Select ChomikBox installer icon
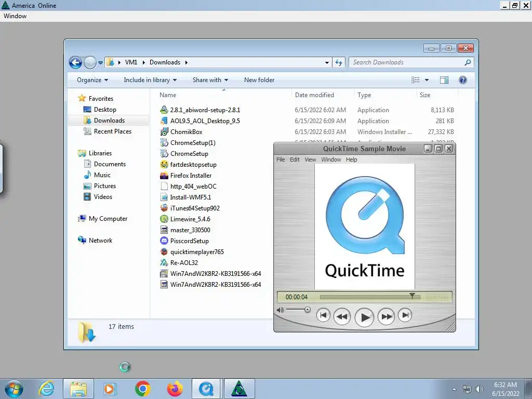The height and width of the screenshot is (399, 532). click(x=164, y=131)
